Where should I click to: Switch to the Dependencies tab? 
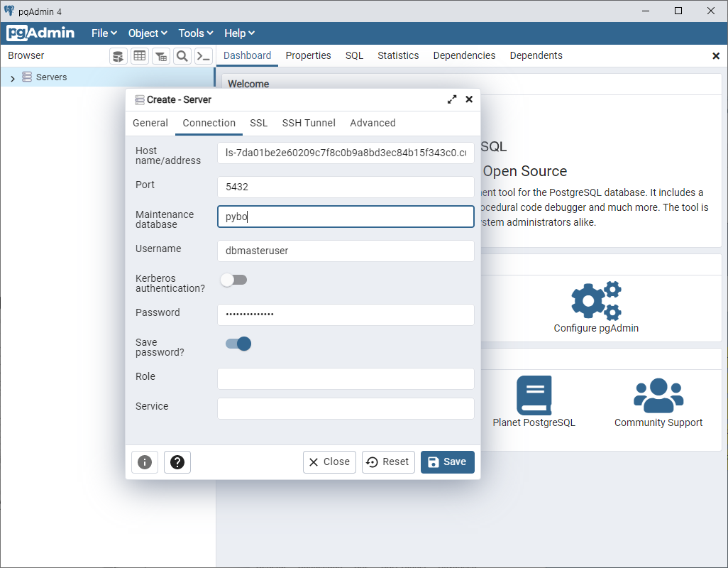(x=464, y=55)
